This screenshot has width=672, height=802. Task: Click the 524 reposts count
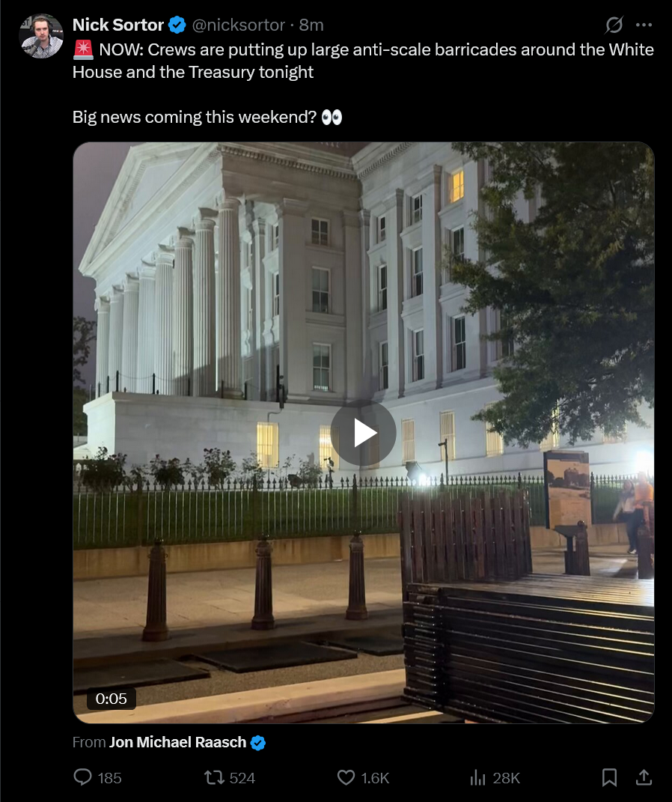(242, 778)
